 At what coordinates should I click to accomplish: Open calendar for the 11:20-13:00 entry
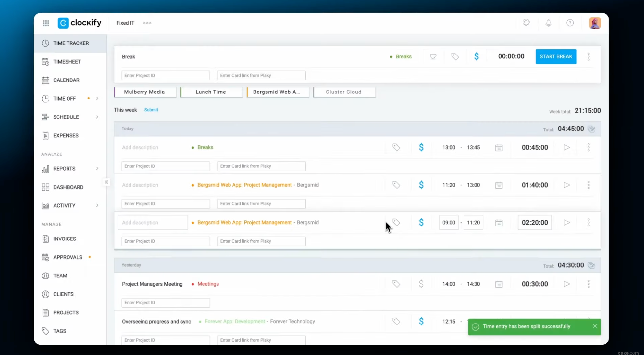(x=499, y=185)
